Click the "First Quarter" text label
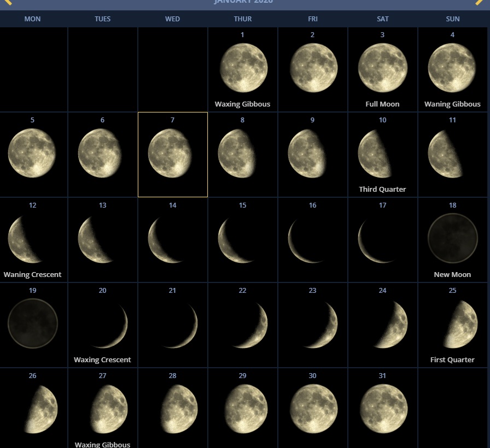The image size is (490, 448). click(x=452, y=359)
